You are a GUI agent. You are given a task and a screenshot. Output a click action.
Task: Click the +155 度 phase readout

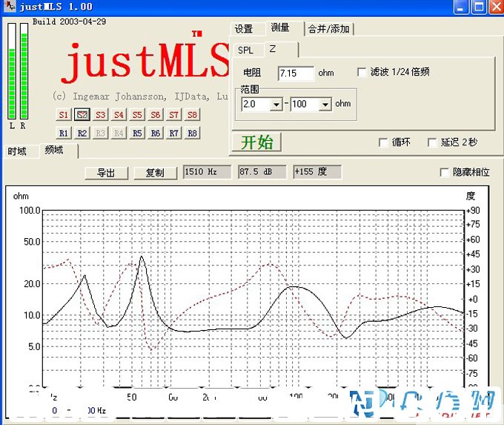click(317, 172)
